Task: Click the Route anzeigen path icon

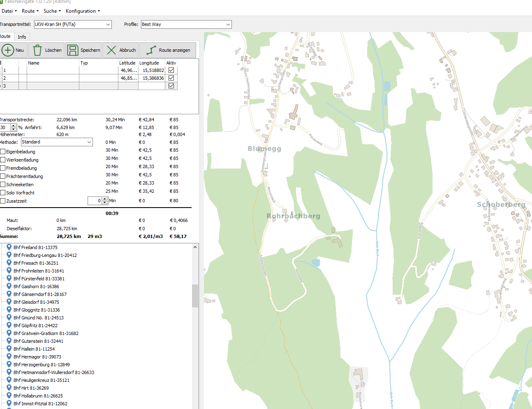Action: click(x=151, y=50)
